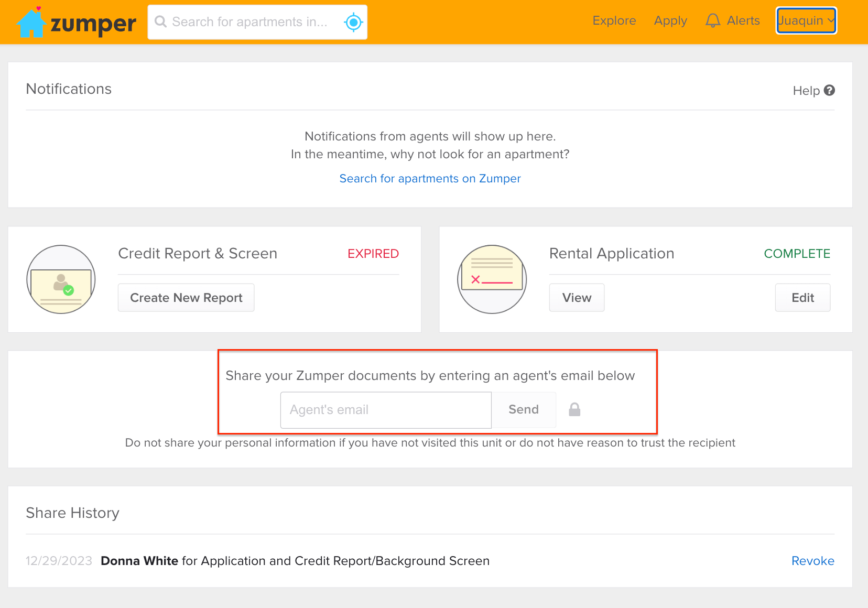This screenshot has height=608, width=868.
Task: Open Search for apartments on Zumper link
Action: tap(430, 178)
